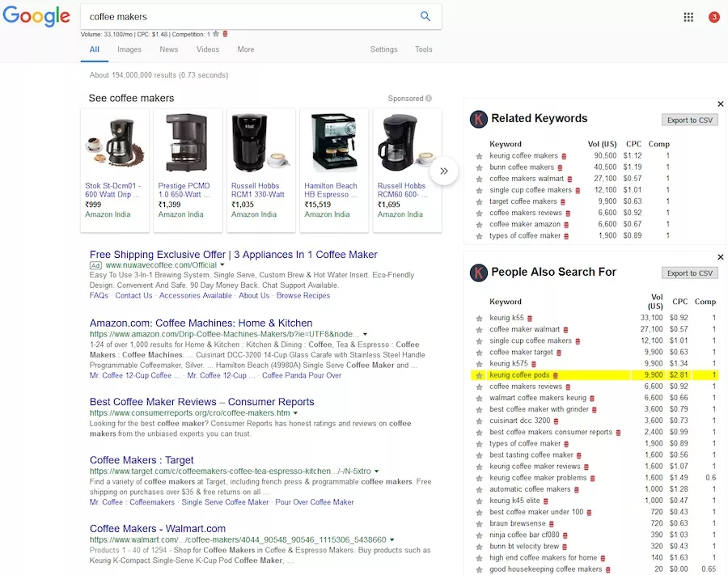Open Amazon.com Coffee Machines result
The height and width of the screenshot is (575, 728).
point(201,323)
